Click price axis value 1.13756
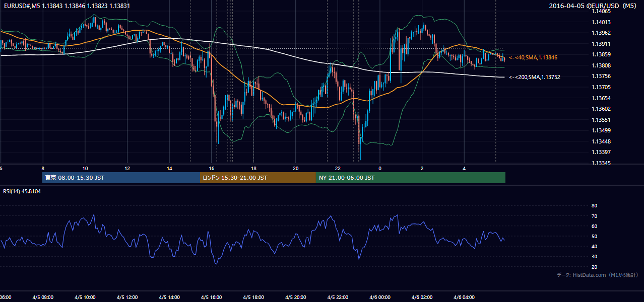The width and height of the screenshot is (644, 302). tap(602, 76)
